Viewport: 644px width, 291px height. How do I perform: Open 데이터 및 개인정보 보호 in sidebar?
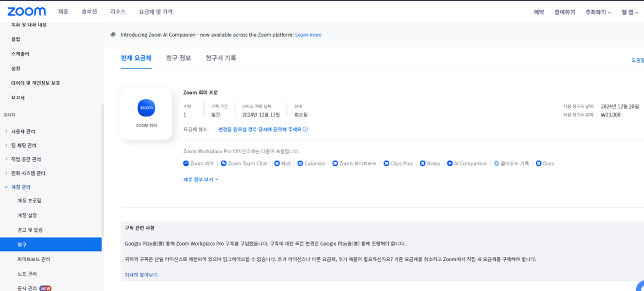tap(36, 83)
